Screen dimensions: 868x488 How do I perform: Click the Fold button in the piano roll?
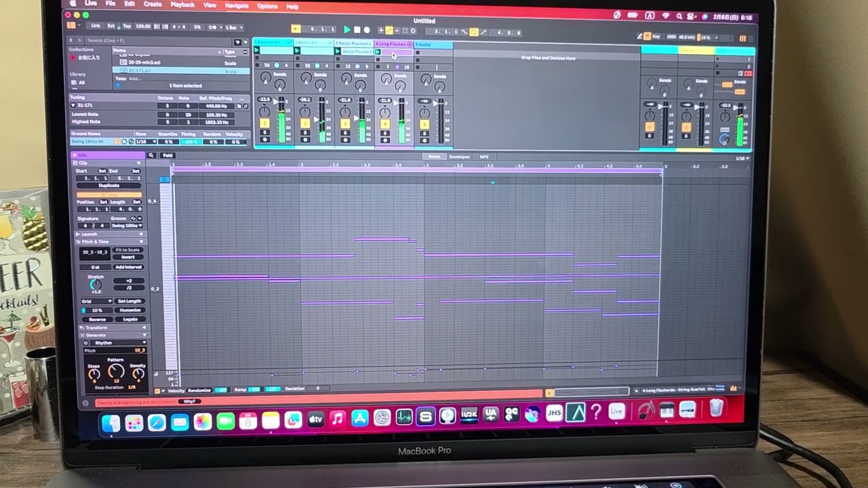167,155
